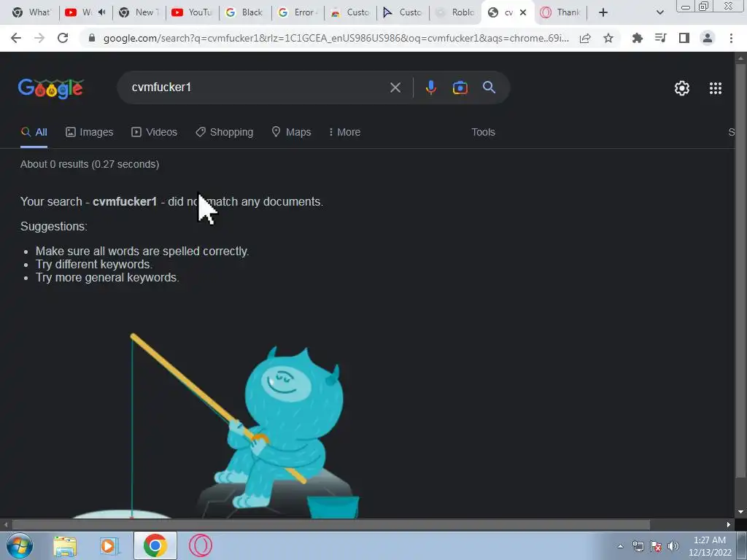Open Google quick settings gear
Image resolution: width=747 pixels, height=560 pixels.
click(x=682, y=88)
